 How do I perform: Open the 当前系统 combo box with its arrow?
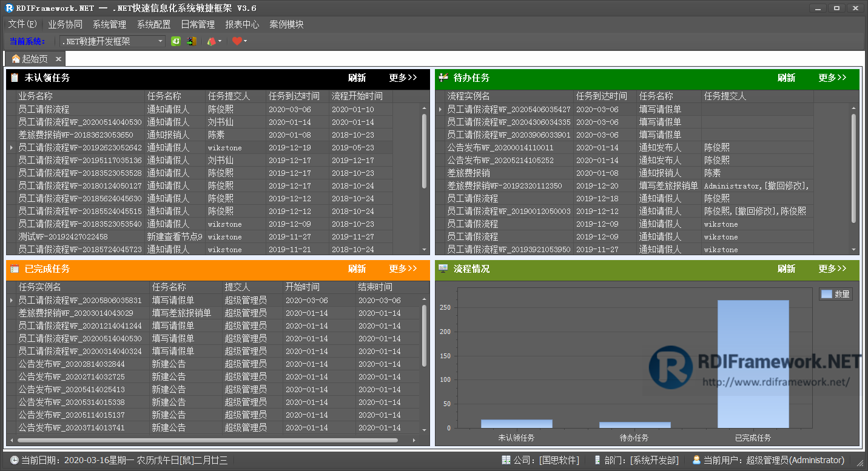click(x=161, y=41)
